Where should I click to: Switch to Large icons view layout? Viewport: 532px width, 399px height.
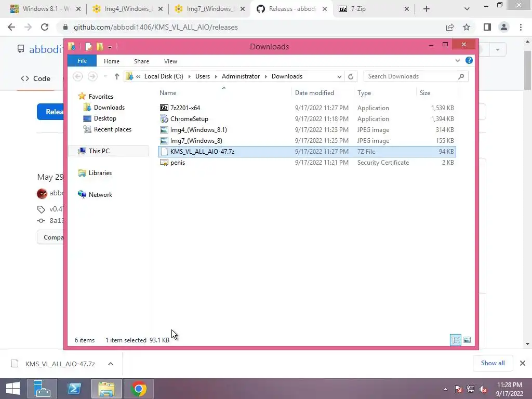click(x=467, y=340)
